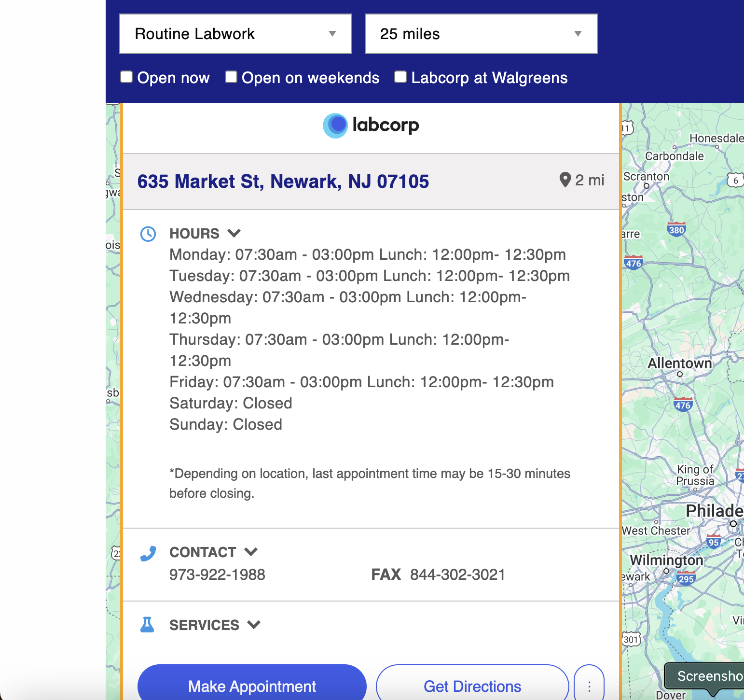Image resolution: width=744 pixels, height=700 pixels.
Task: Change the 25 miles radius dropdown
Action: pyautogui.click(x=481, y=34)
